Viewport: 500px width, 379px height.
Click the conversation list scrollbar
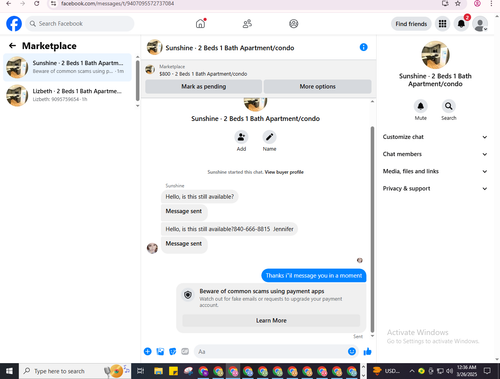coord(137,80)
